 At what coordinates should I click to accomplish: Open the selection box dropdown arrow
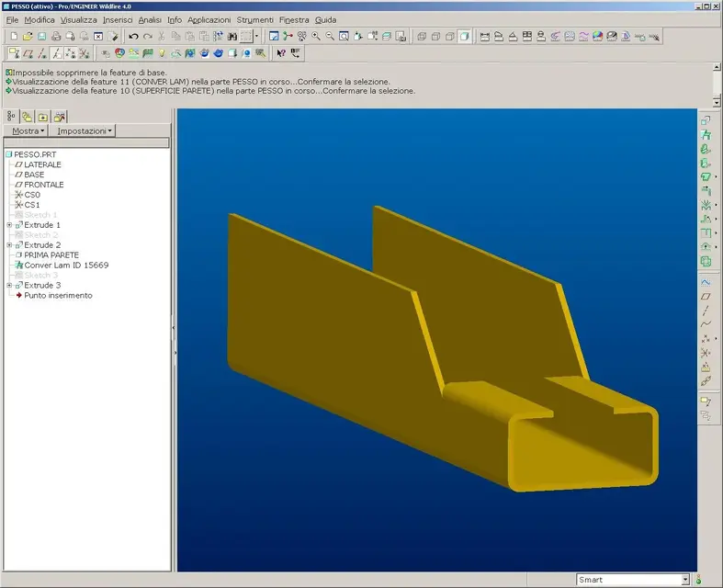[x=257, y=37]
